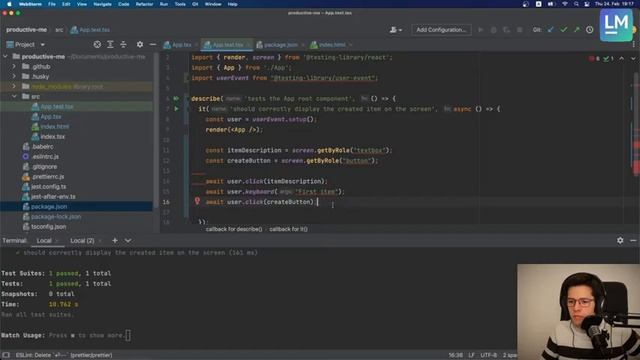Select the Local terminal tab

coord(44,240)
